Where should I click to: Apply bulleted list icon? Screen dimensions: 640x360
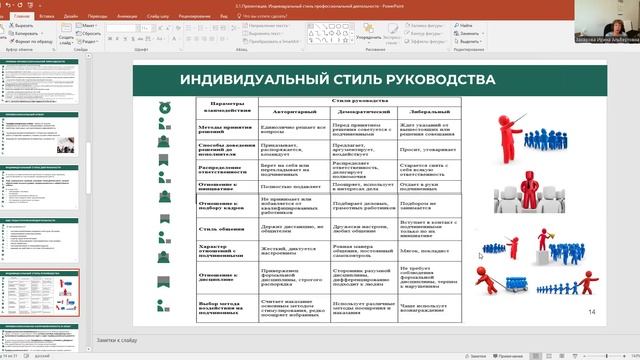[x=189, y=28]
